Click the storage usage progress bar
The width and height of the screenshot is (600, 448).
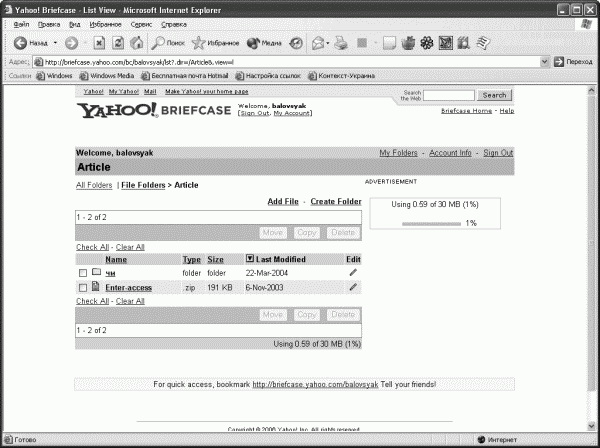coord(431,224)
